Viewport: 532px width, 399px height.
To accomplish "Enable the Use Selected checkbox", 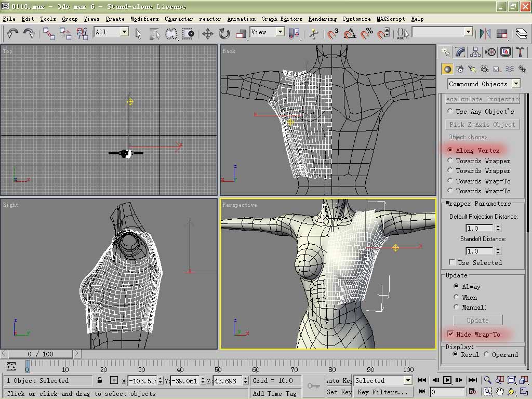I will (452, 262).
